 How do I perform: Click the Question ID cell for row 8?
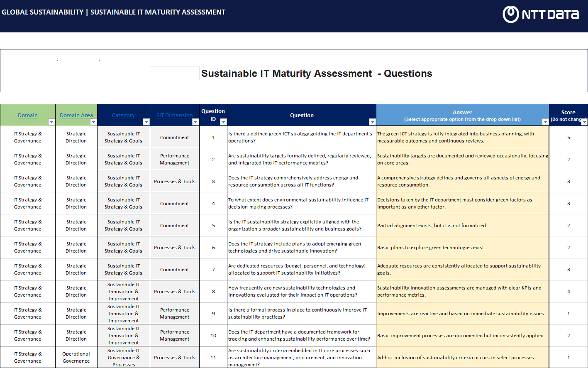pyautogui.click(x=213, y=291)
